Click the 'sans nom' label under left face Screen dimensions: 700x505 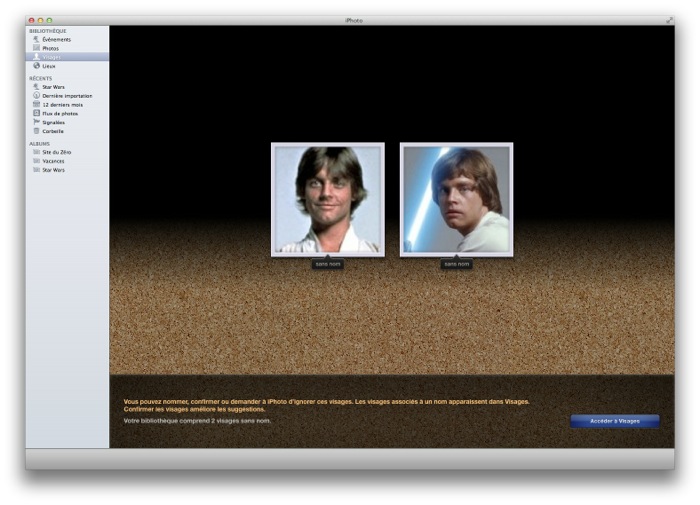click(x=328, y=264)
